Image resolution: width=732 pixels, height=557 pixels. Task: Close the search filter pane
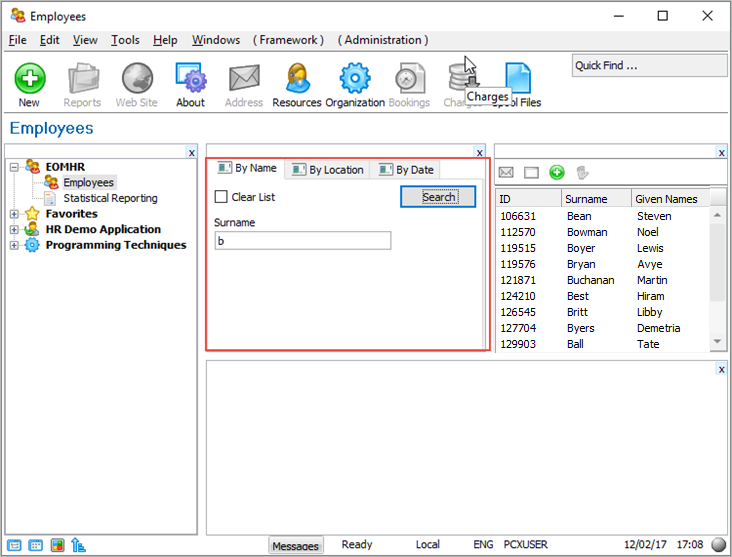[479, 153]
